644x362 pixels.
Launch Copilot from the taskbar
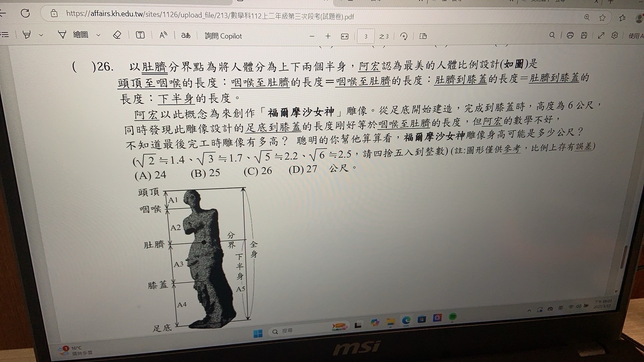click(x=374, y=322)
